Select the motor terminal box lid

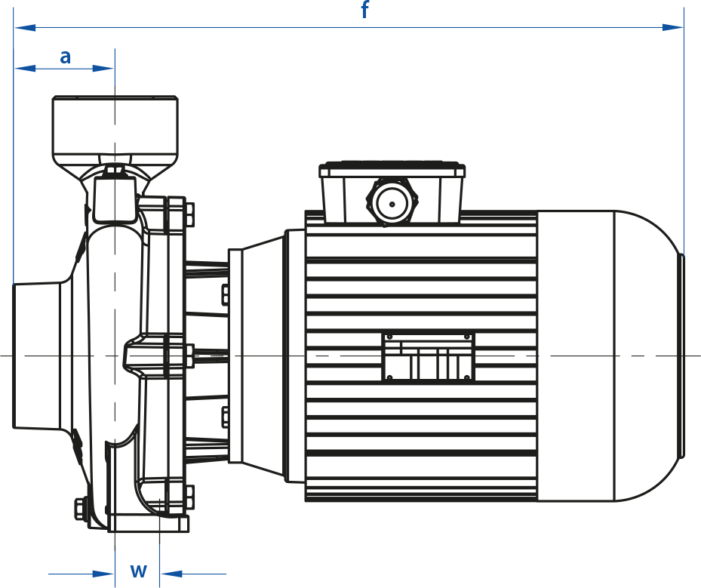point(391,168)
